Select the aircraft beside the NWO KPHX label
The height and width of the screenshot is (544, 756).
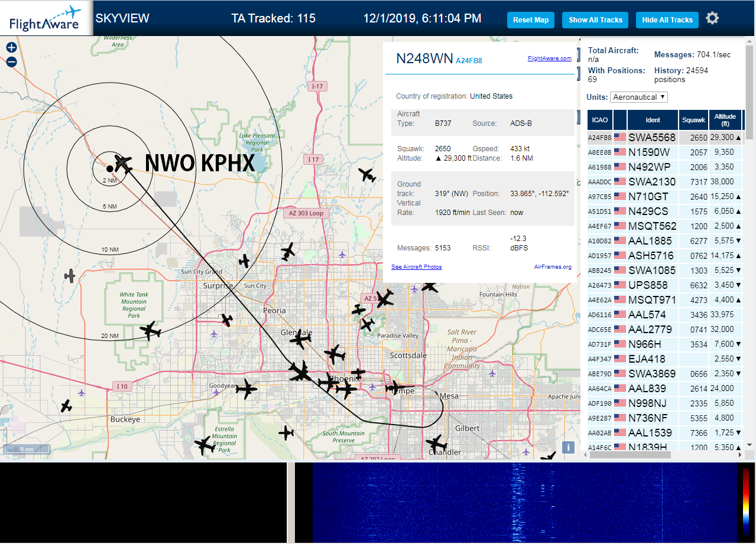coord(123,162)
